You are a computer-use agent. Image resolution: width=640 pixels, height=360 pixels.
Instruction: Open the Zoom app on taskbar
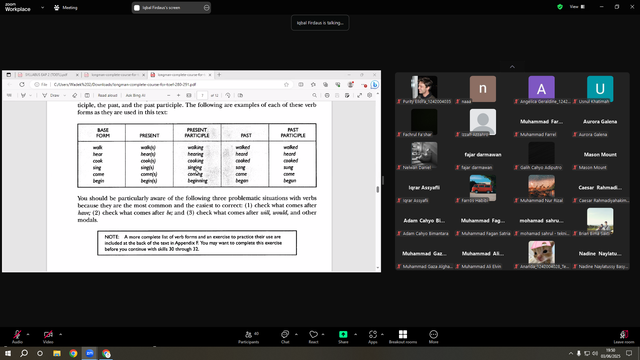(x=89, y=353)
